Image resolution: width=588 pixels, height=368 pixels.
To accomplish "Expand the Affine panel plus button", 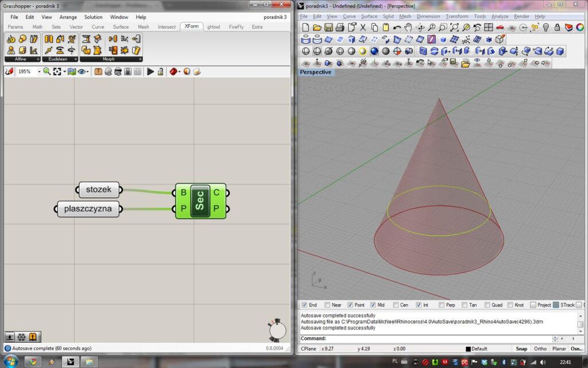I will [x=38, y=59].
